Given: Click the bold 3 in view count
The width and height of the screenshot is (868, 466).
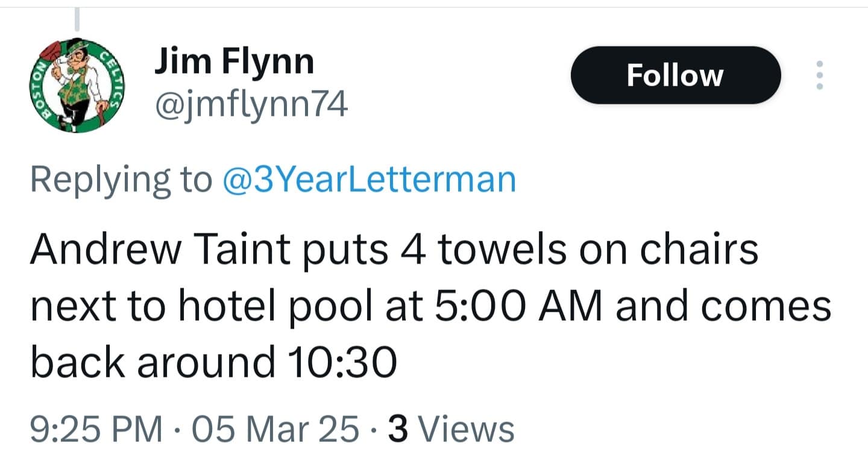Looking at the screenshot, I should tap(397, 429).
